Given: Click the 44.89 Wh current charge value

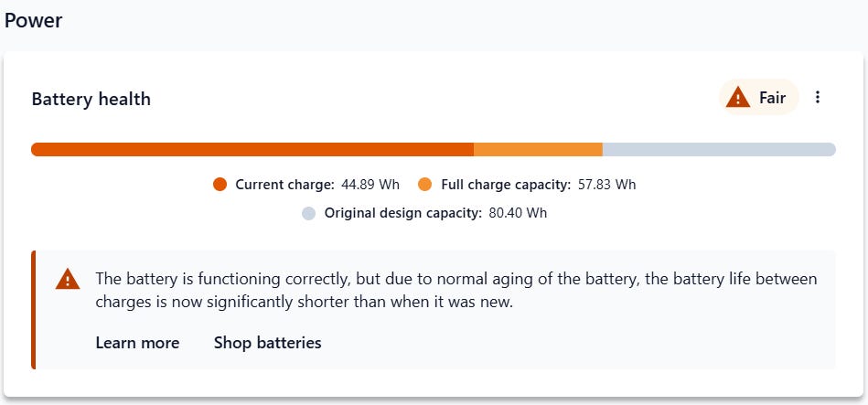Looking at the screenshot, I should pos(370,185).
